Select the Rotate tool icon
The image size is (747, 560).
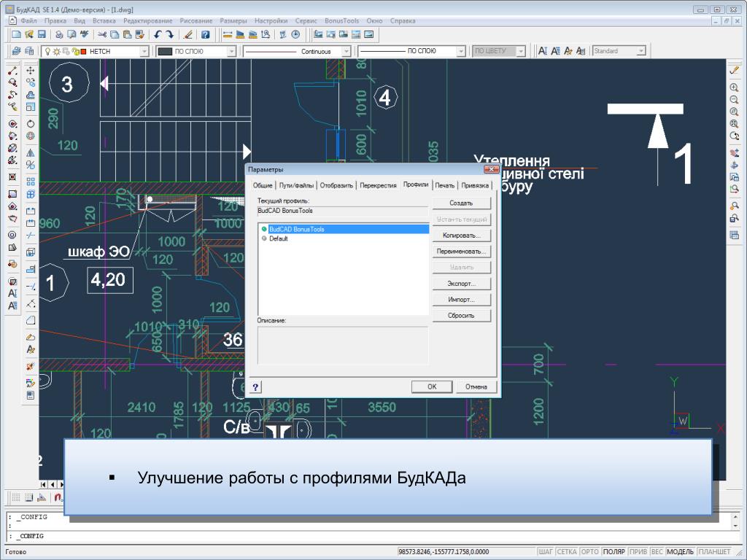point(31,124)
